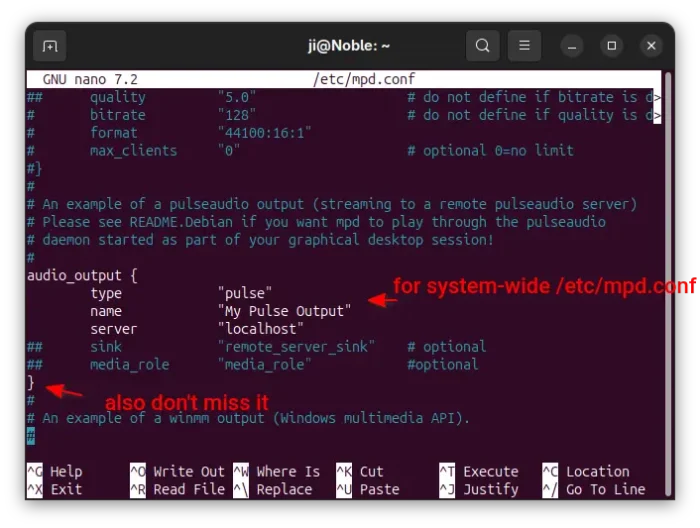700x528 pixels.
Task: Select the Write Out shortcut
Action: pos(188,471)
